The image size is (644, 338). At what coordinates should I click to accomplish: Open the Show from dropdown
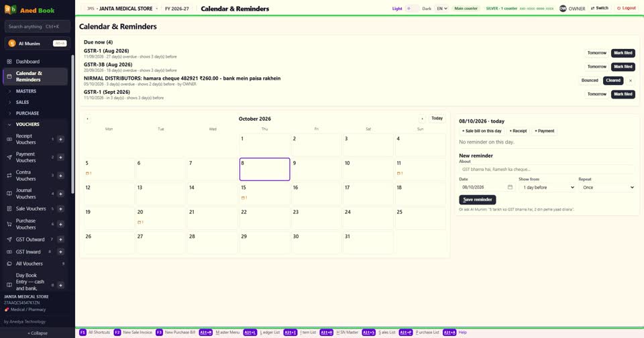547,187
